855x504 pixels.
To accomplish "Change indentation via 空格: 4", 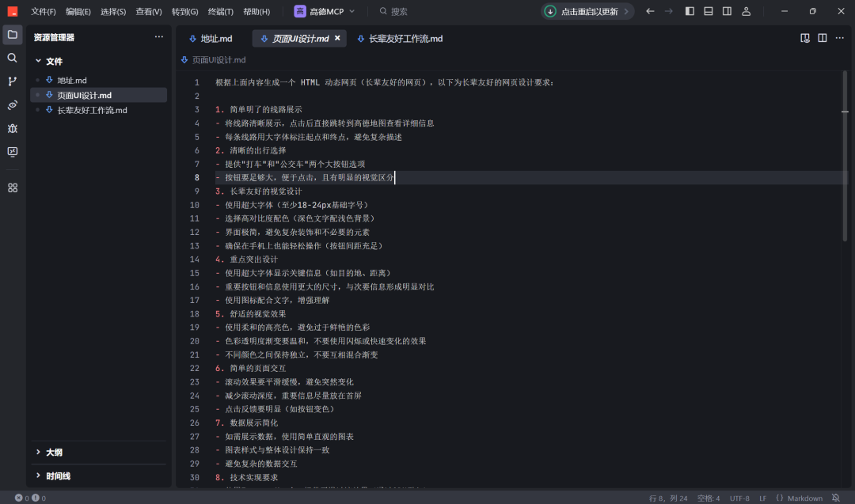I will click(x=709, y=498).
